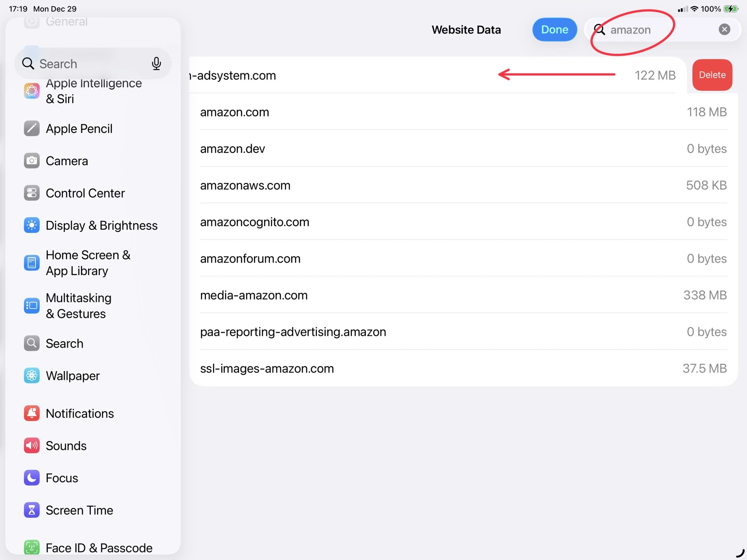The height and width of the screenshot is (560, 747).
Task: Tap the amazonaws.com row
Action: [x=463, y=185]
